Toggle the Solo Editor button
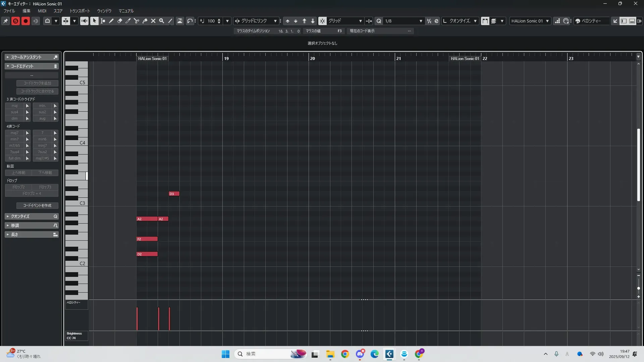 point(15,21)
